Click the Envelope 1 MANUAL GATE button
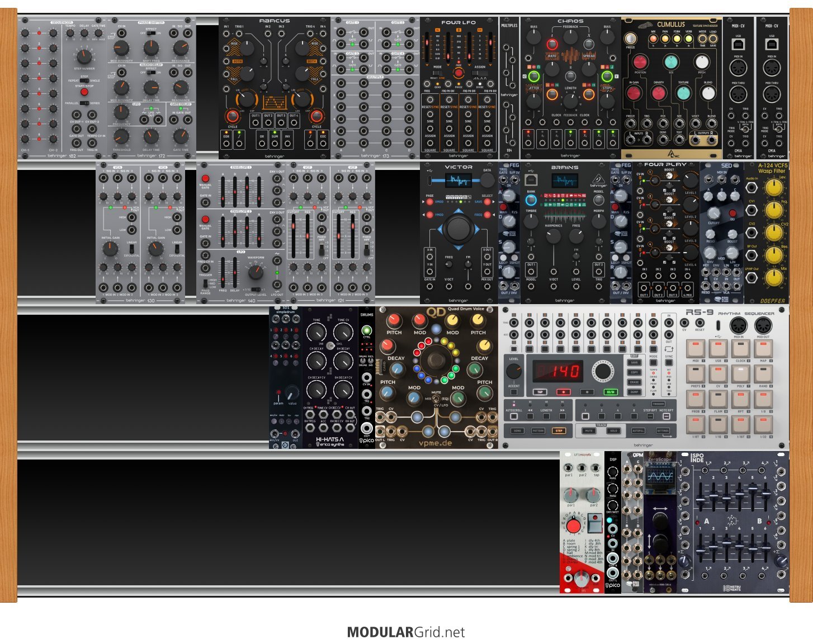Screen dimensions: 813x644 point(205,179)
